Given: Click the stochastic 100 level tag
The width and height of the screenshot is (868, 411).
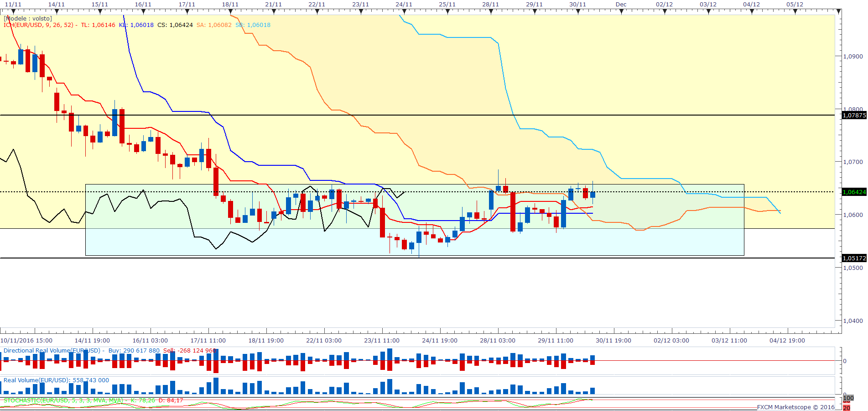Looking at the screenshot, I should point(848,398).
